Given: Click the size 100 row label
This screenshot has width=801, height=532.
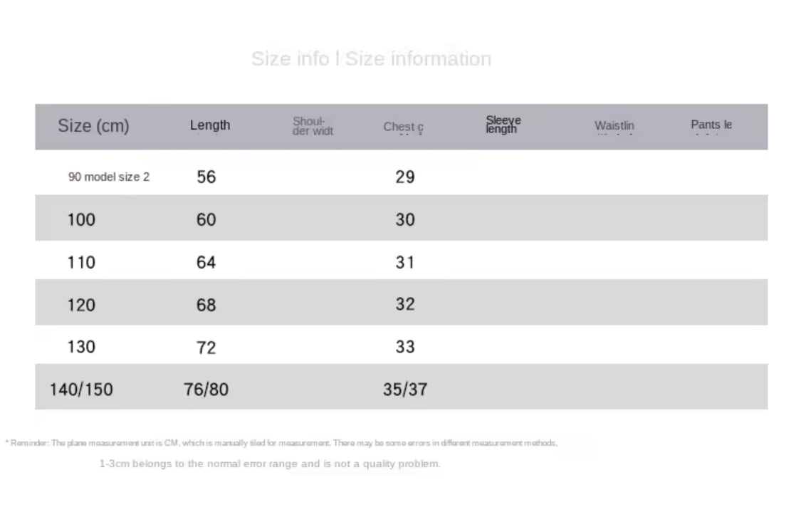Looking at the screenshot, I should pyautogui.click(x=81, y=219).
